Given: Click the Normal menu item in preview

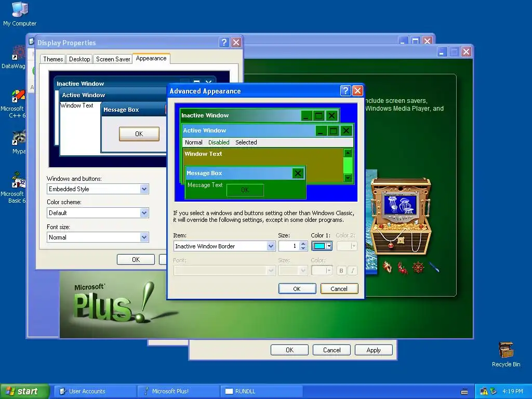Looking at the screenshot, I should pos(193,142).
